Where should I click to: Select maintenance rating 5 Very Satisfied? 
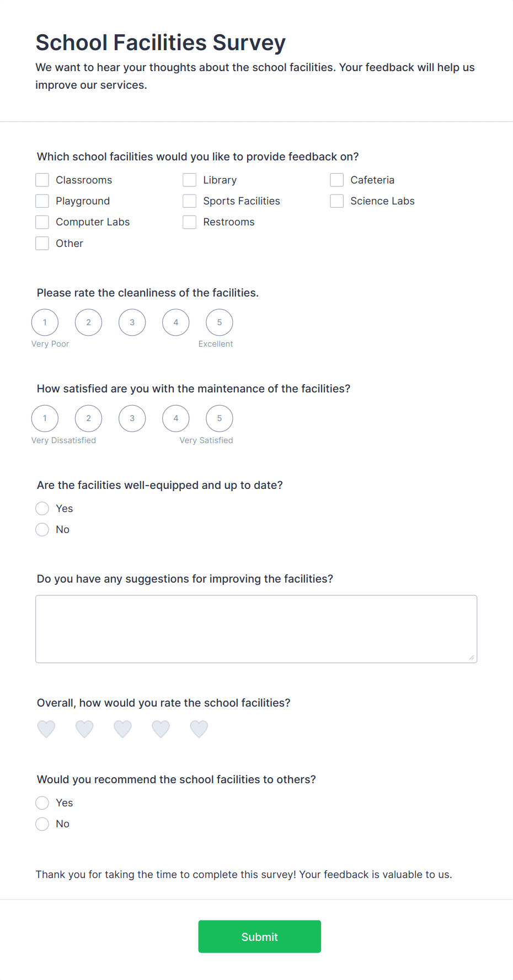point(219,418)
